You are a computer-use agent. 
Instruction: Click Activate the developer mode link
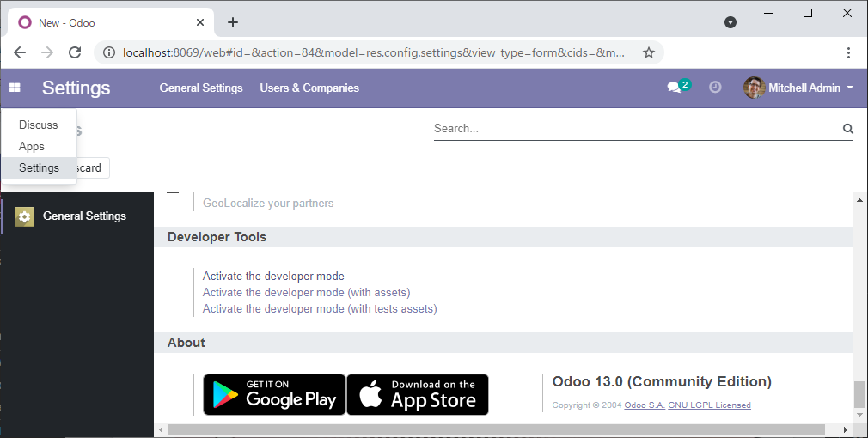273,276
